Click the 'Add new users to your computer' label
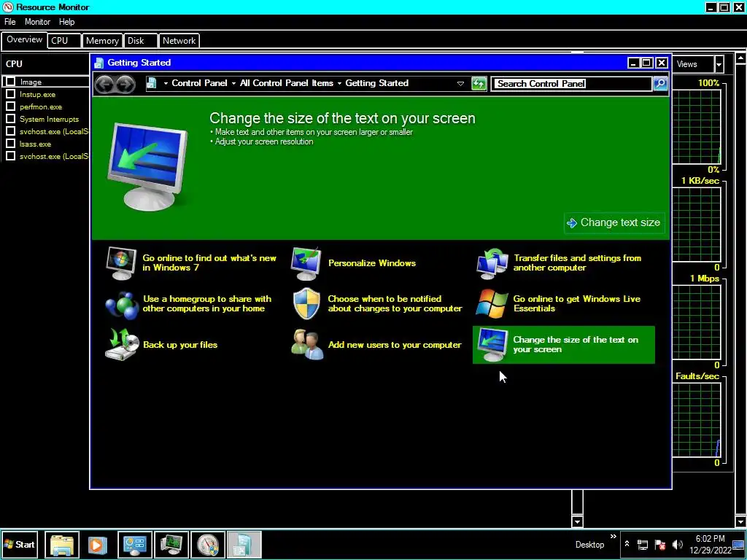The width and height of the screenshot is (747, 560). pyautogui.click(x=395, y=345)
